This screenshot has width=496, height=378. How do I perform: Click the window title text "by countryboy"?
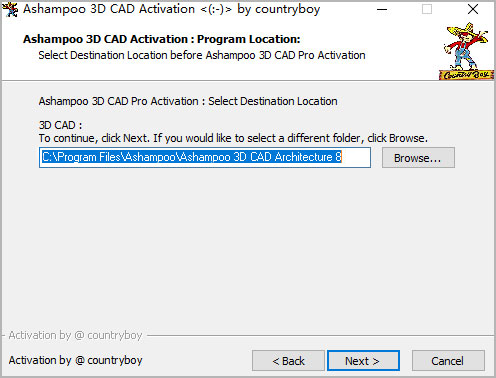[x=279, y=9]
